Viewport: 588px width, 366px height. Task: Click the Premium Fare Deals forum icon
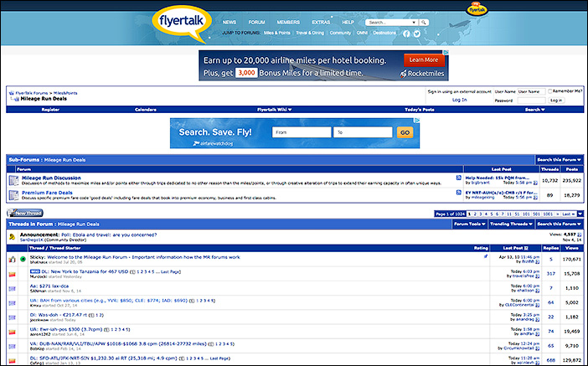pos(14,195)
